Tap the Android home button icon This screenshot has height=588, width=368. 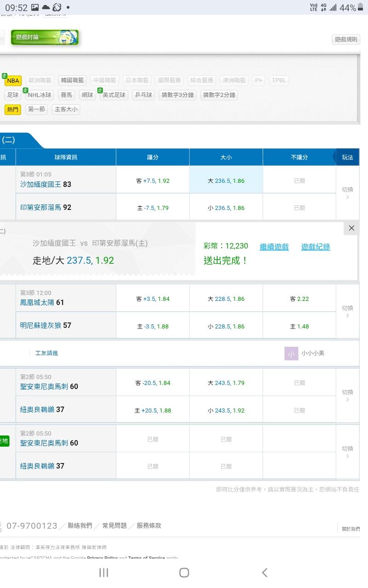(184, 572)
